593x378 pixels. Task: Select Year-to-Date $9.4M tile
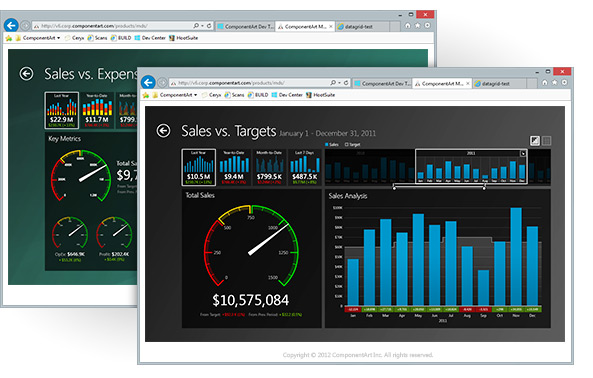coord(234,167)
